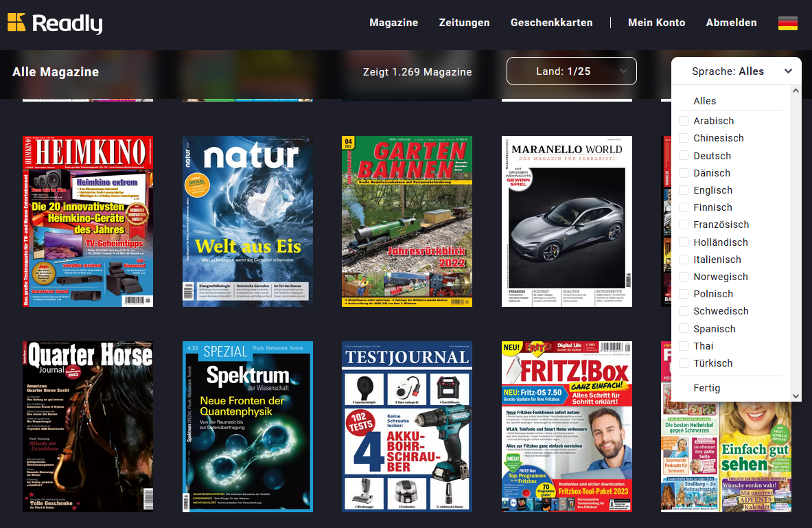The image size is (812, 528).
Task: Check the Finnisch language checkbox
Action: tap(684, 207)
